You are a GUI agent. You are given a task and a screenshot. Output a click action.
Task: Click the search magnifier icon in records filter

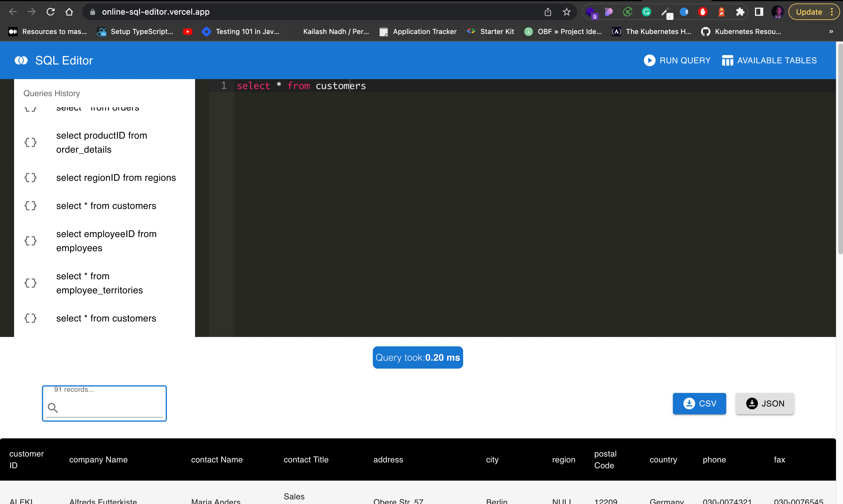click(x=53, y=408)
